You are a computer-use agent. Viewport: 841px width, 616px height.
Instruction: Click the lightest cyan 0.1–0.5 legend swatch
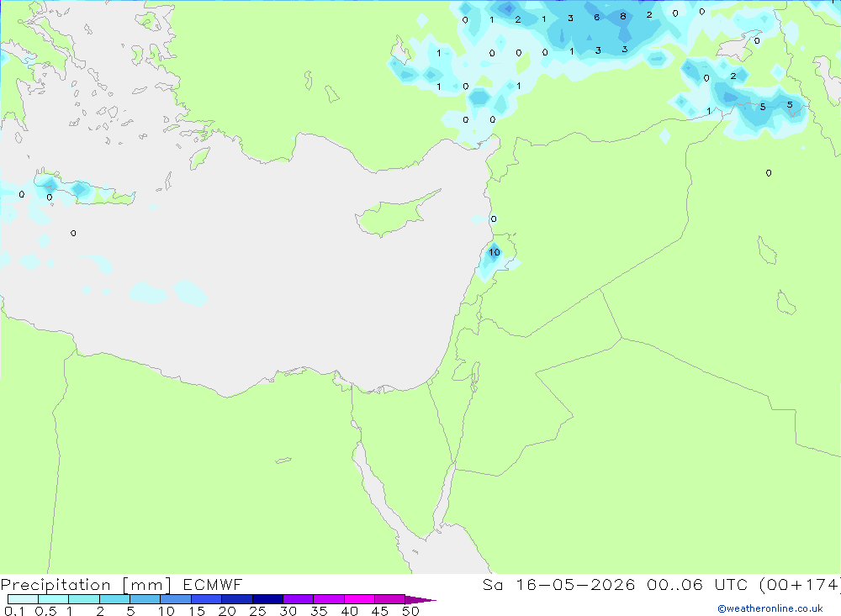23,599
